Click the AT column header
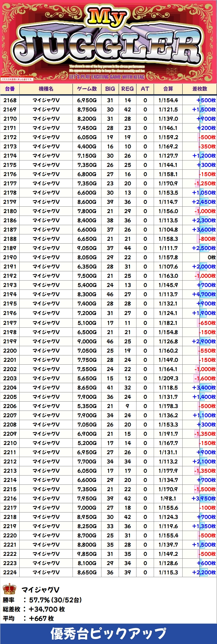This screenshot has height=644, width=217. (x=145, y=89)
